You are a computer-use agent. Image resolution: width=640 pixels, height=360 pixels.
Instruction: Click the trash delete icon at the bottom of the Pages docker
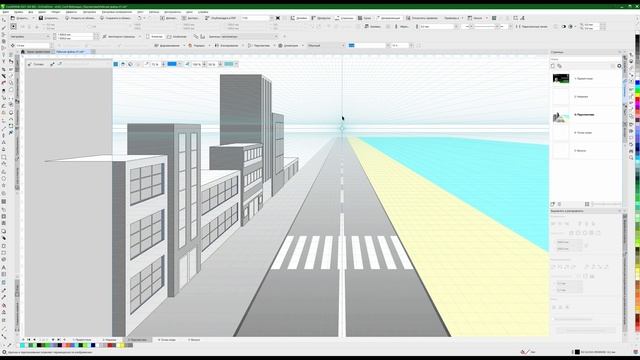click(x=559, y=204)
